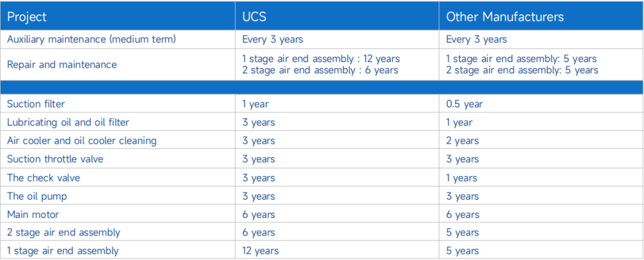This screenshot has height=260, width=644.
Task: Click the 1 stage air end assembly label
Action: tap(62, 251)
